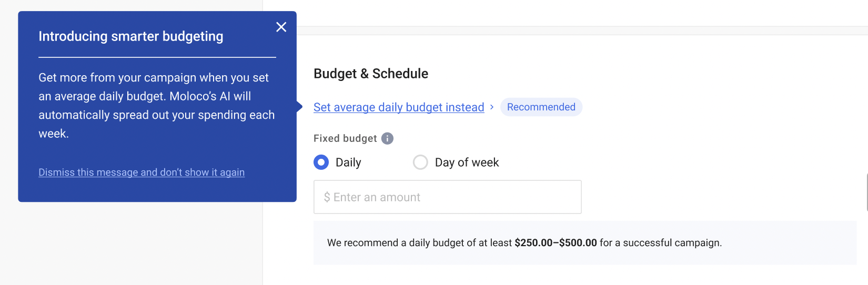Screen dimensions: 868x285
Task: Click the Recommended badge
Action: click(541, 107)
